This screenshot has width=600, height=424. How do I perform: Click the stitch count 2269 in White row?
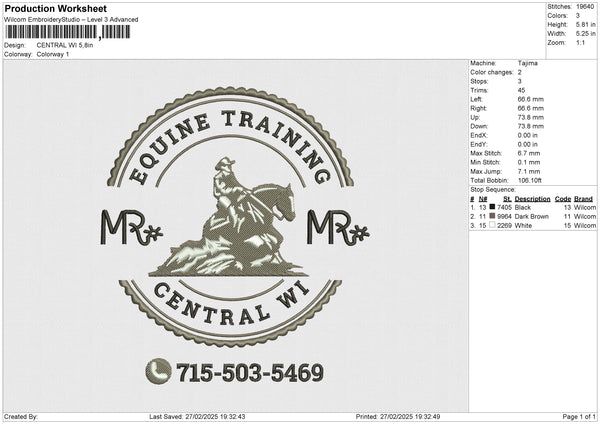pyautogui.click(x=504, y=226)
